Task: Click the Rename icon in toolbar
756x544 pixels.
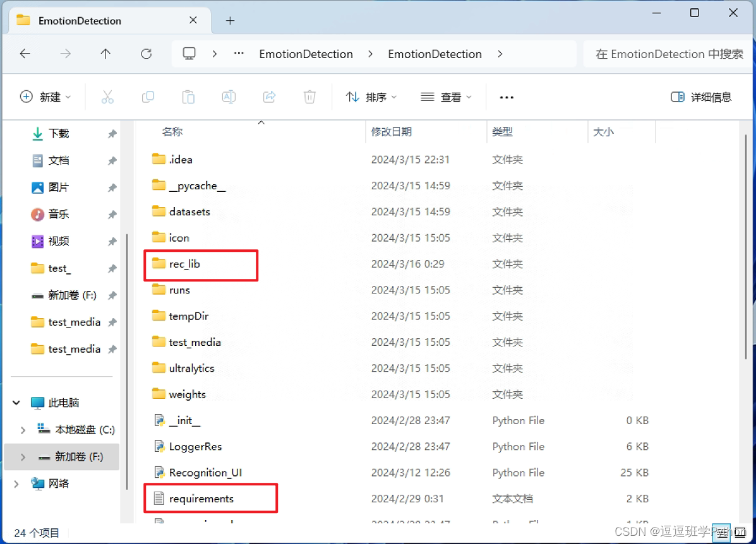Action: point(229,97)
